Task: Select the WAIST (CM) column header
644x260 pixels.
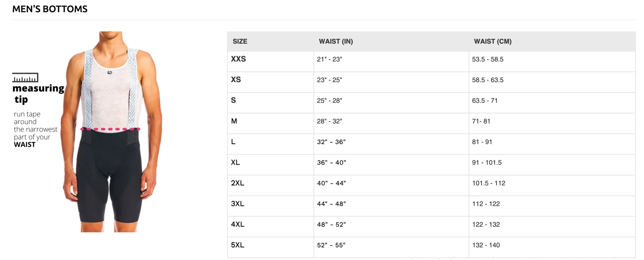Action: [x=493, y=41]
